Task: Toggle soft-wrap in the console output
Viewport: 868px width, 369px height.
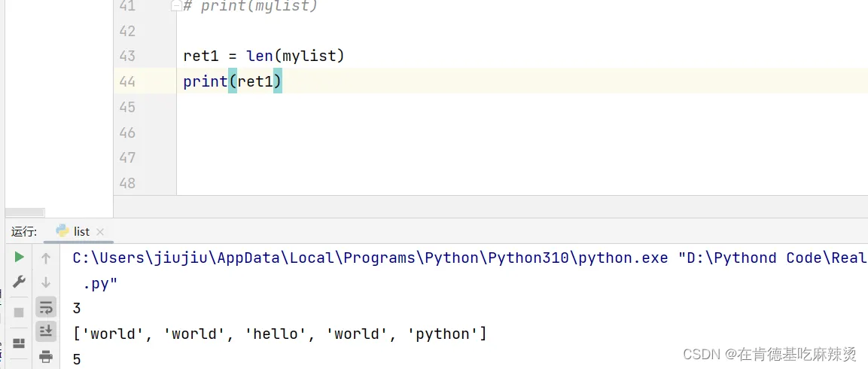Action: (x=46, y=306)
